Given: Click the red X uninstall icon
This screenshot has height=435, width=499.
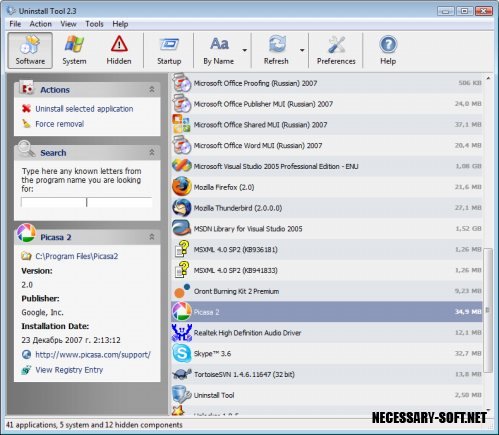Looking at the screenshot, I should pos(26,108).
